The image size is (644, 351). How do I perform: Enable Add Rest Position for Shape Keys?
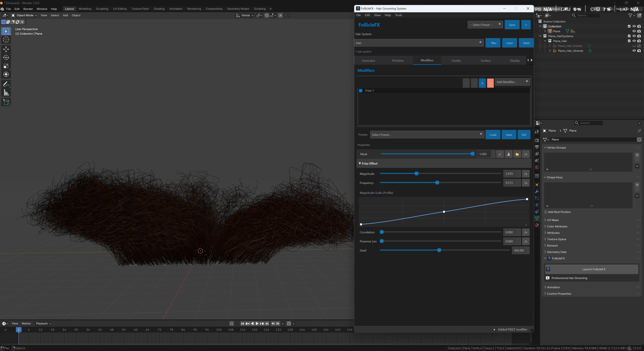546,212
